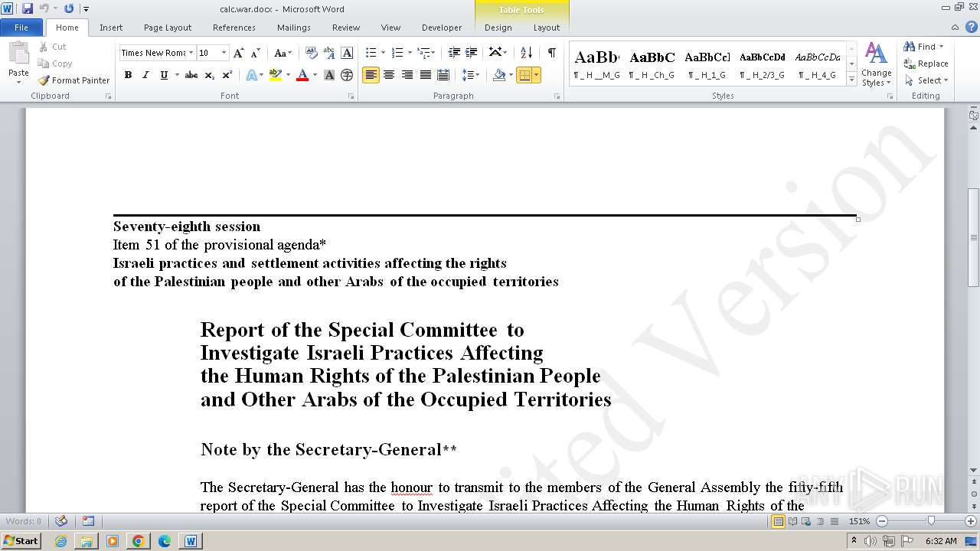Click the Save icon in Quick Access Toolbar
980x551 pixels.
click(28, 8)
